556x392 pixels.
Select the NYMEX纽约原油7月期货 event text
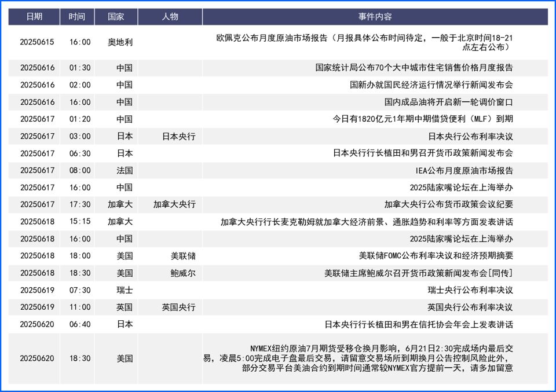click(358, 358)
